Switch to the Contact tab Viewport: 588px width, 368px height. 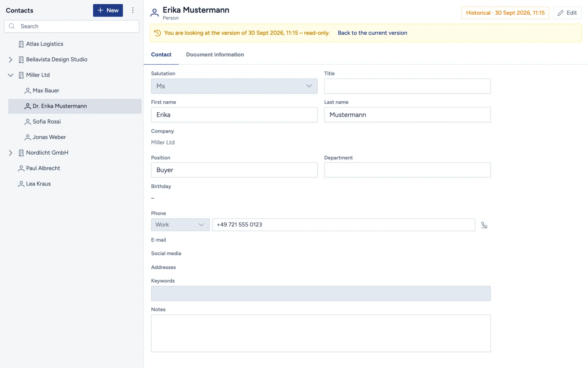coord(161,55)
